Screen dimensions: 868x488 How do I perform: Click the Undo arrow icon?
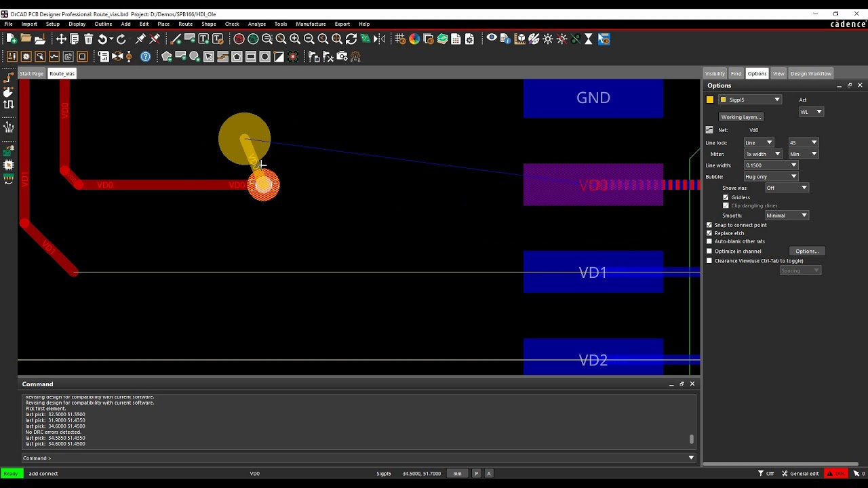pyautogui.click(x=103, y=39)
